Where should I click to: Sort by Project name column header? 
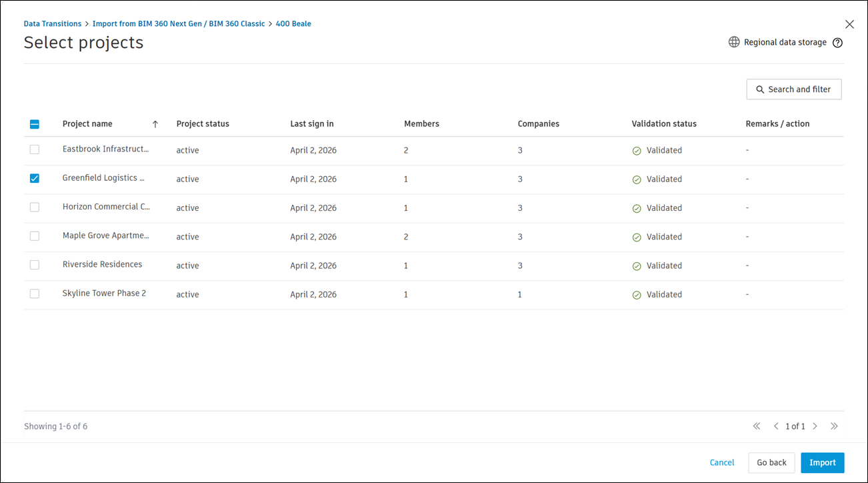pos(87,123)
